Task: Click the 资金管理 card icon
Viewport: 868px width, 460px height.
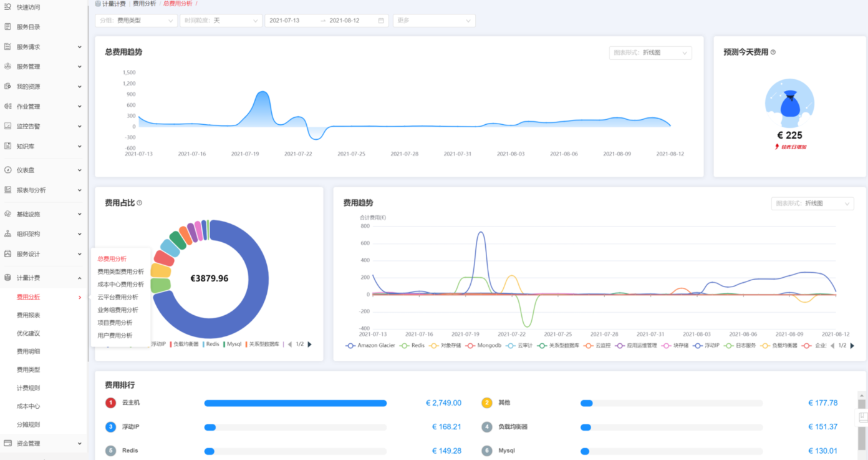Action: click(x=7, y=443)
